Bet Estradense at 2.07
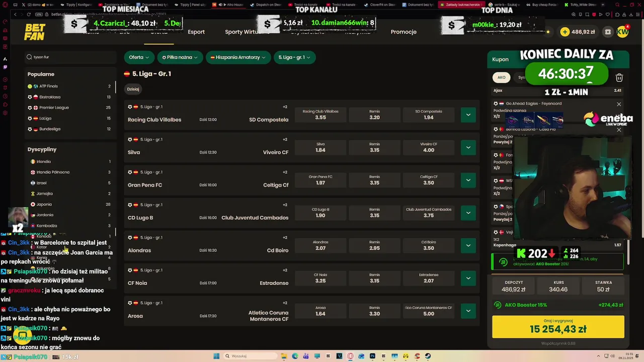The image size is (644, 362). [429, 278]
